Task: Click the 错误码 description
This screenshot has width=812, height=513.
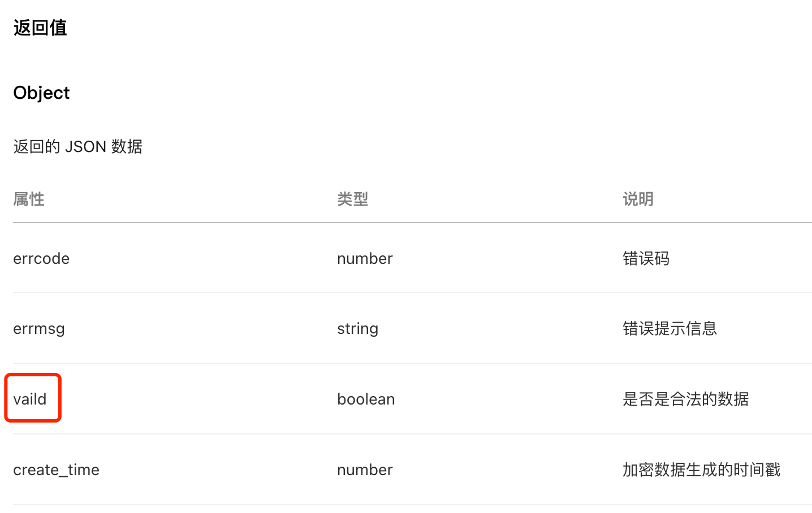Action: point(646,259)
